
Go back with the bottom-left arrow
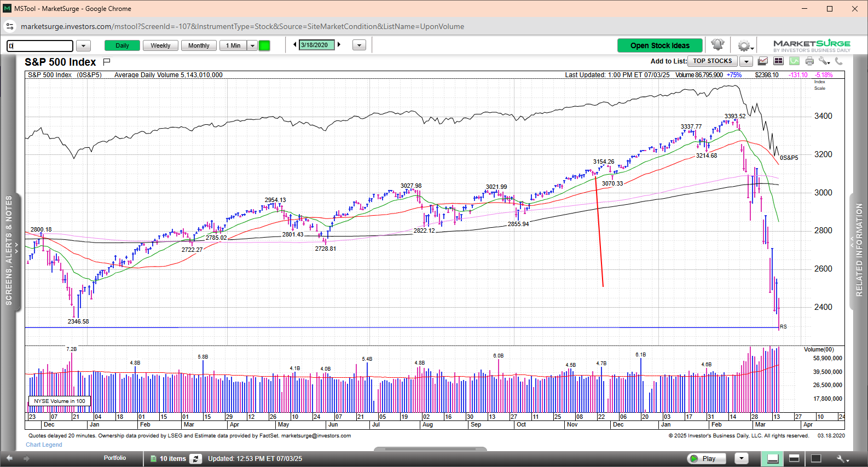click(9, 458)
